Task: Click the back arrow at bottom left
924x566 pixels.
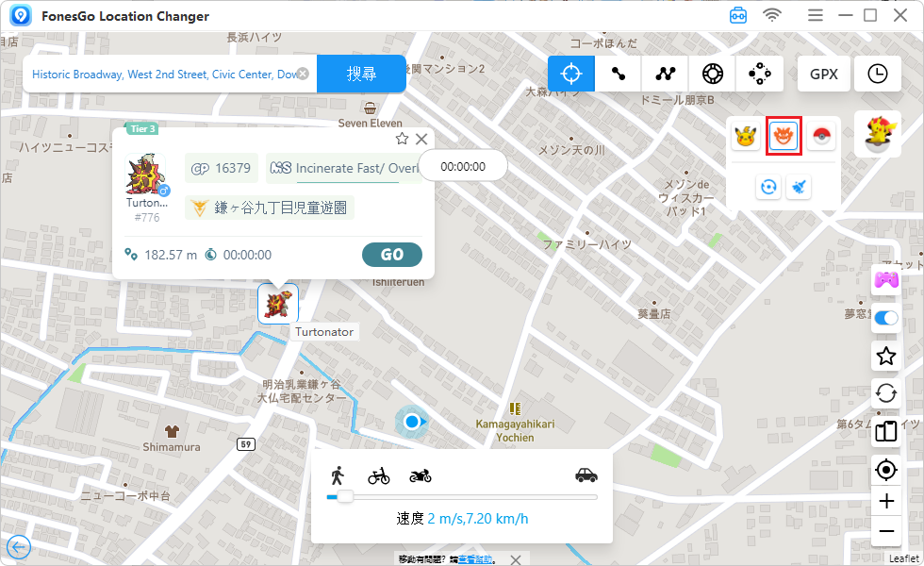Action: (x=19, y=547)
